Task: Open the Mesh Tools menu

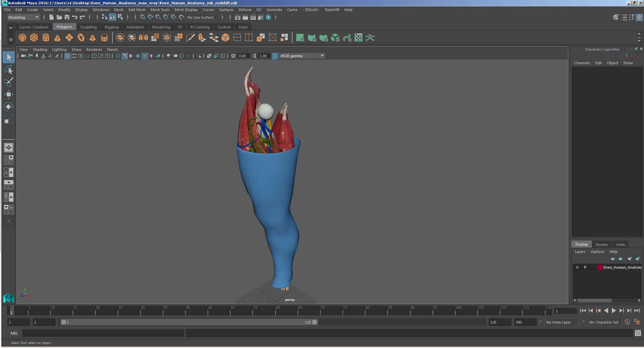Action: 160,10
